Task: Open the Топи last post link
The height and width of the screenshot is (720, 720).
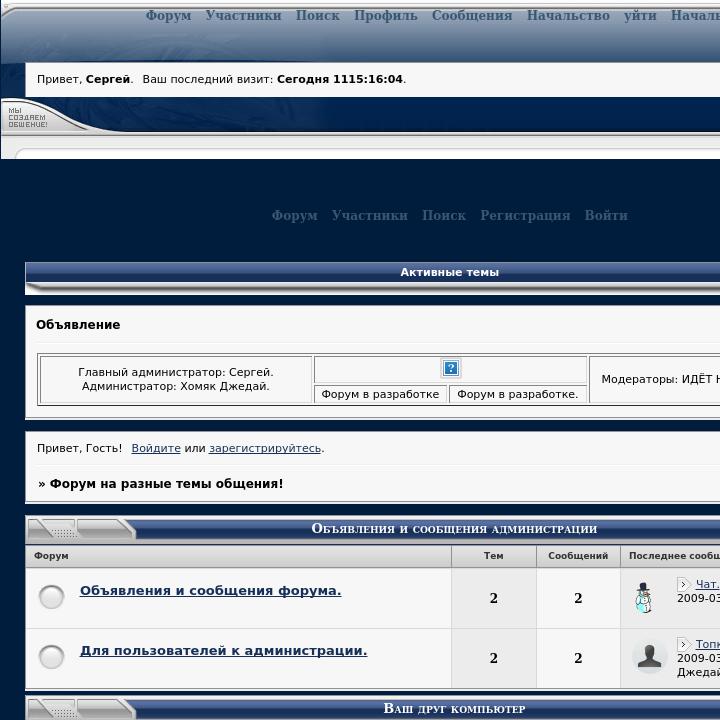Action: point(708,644)
